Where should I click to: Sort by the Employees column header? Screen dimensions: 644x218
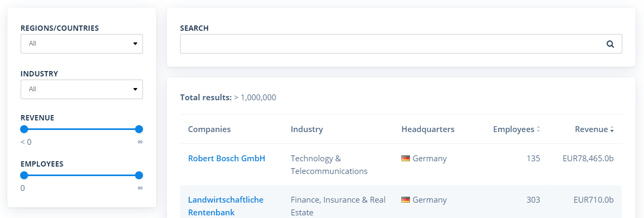point(514,129)
